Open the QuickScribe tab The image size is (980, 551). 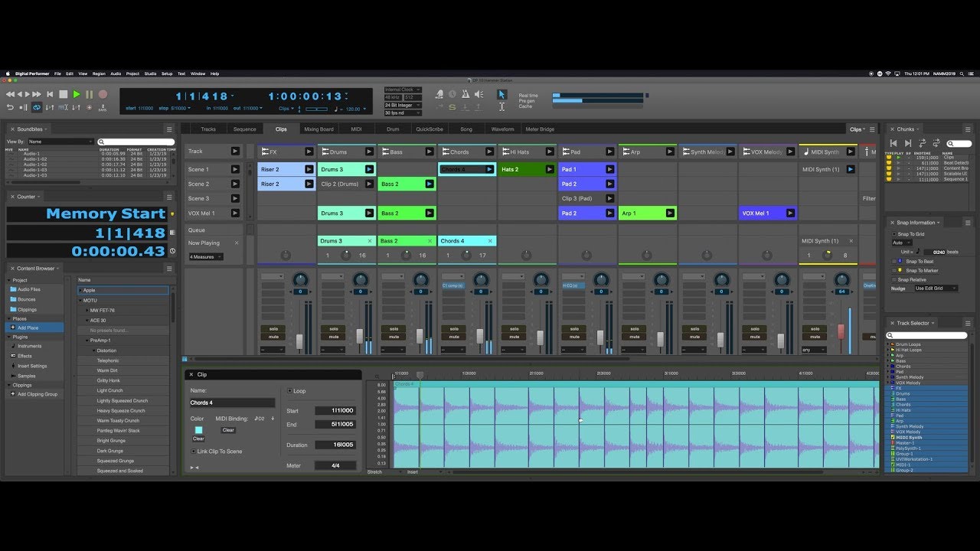click(x=430, y=129)
